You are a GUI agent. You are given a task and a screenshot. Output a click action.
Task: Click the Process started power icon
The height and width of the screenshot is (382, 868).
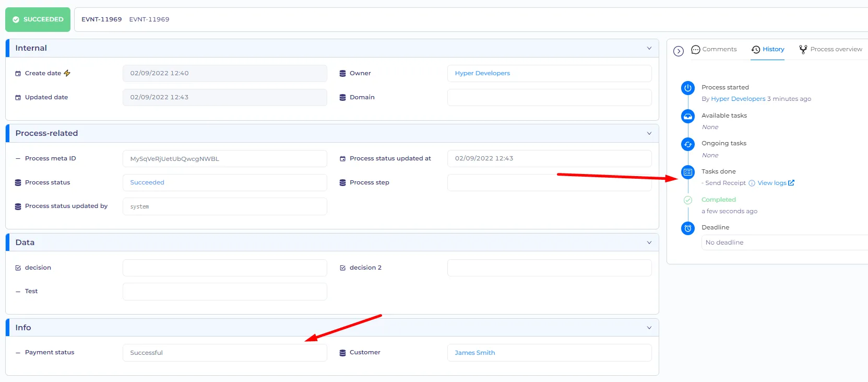click(x=688, y=88)
